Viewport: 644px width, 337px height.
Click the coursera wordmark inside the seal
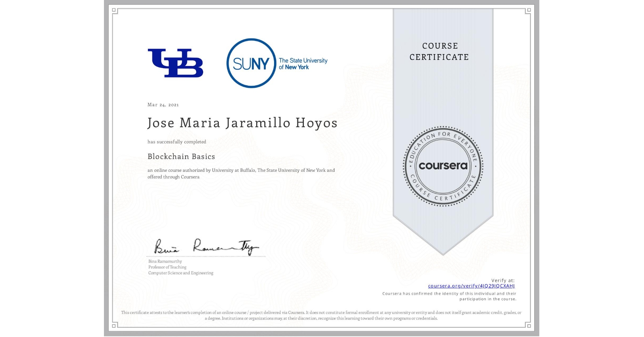pyautogui.click(x=443, y=166)
